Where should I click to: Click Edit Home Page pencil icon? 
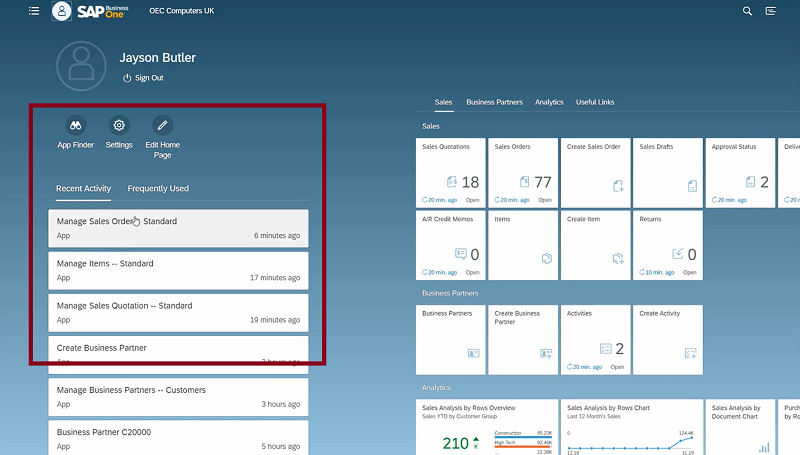click(163, 126)
